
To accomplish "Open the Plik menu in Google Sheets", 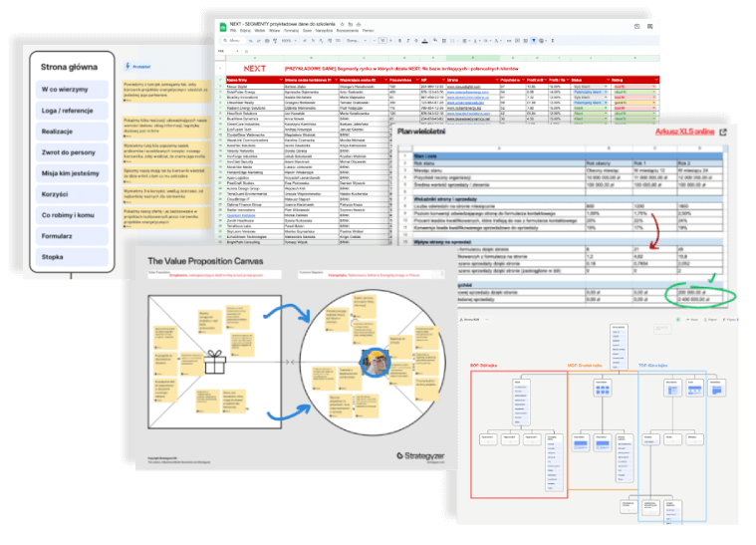I will 233,31.
